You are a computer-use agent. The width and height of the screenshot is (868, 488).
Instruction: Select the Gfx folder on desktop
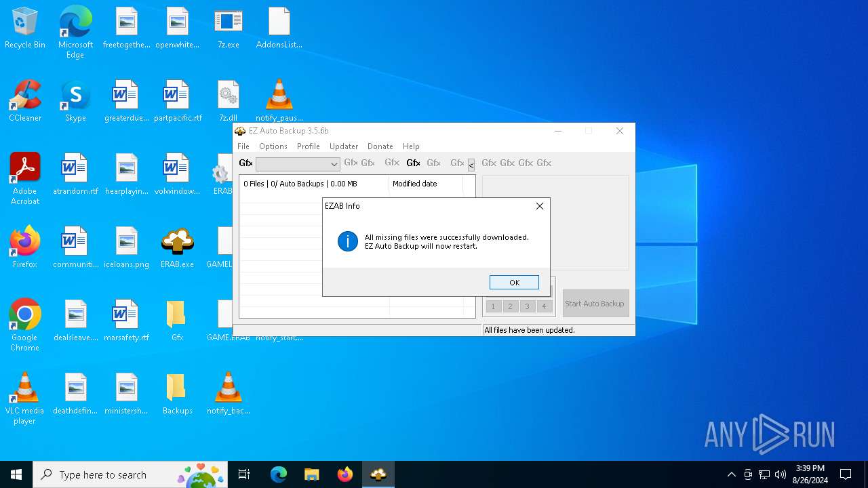point(178,321)
